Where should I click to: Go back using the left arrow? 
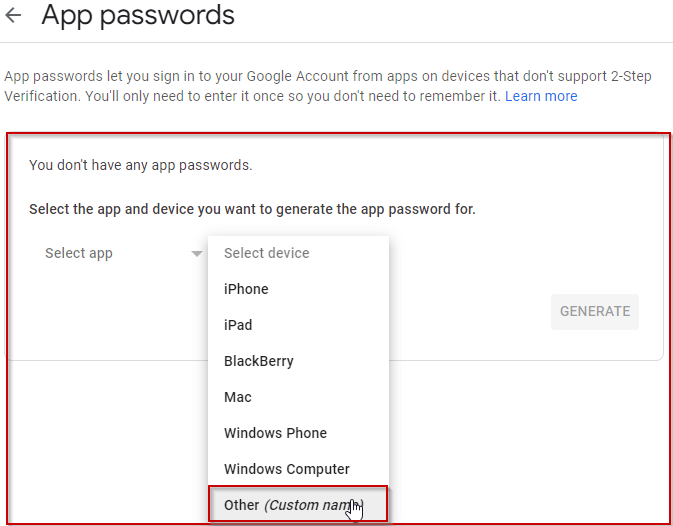pyautogui.click(x=14, y=16)
